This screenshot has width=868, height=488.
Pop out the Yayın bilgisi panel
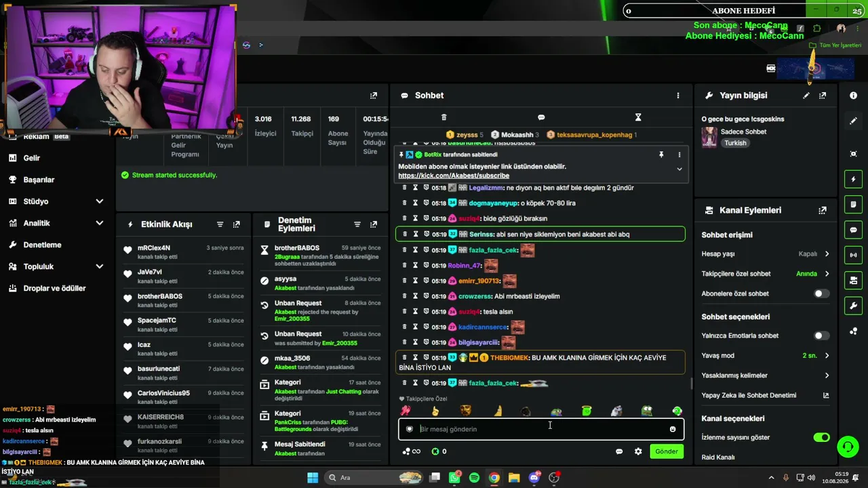click(823, 96)
